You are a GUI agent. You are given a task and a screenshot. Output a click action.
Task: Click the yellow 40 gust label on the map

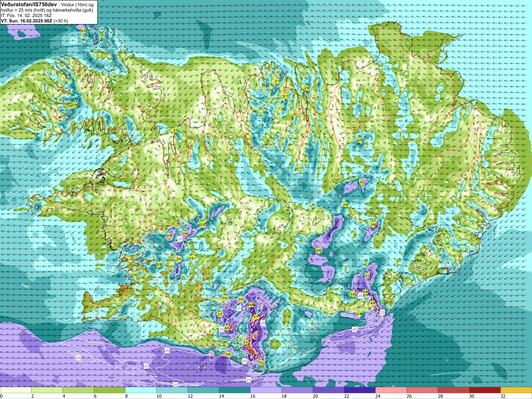227,328
